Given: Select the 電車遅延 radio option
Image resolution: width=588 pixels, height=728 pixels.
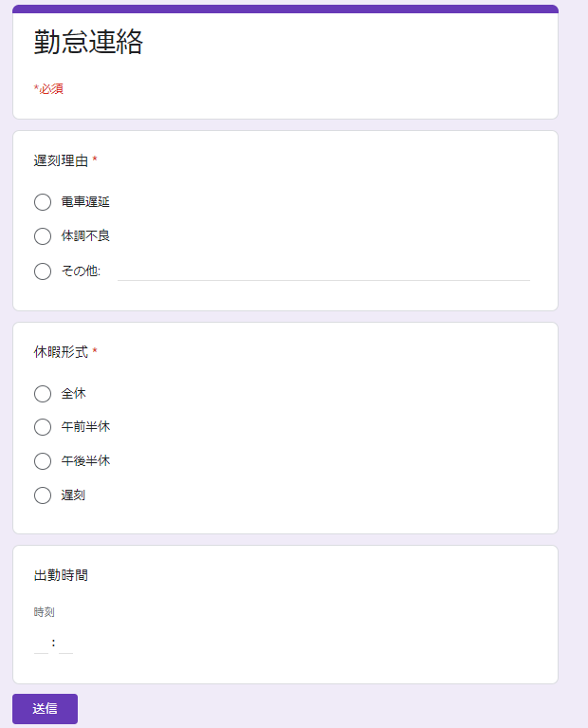Looking at the screenshot, I should pyautogui.click(x=43, y=202).
